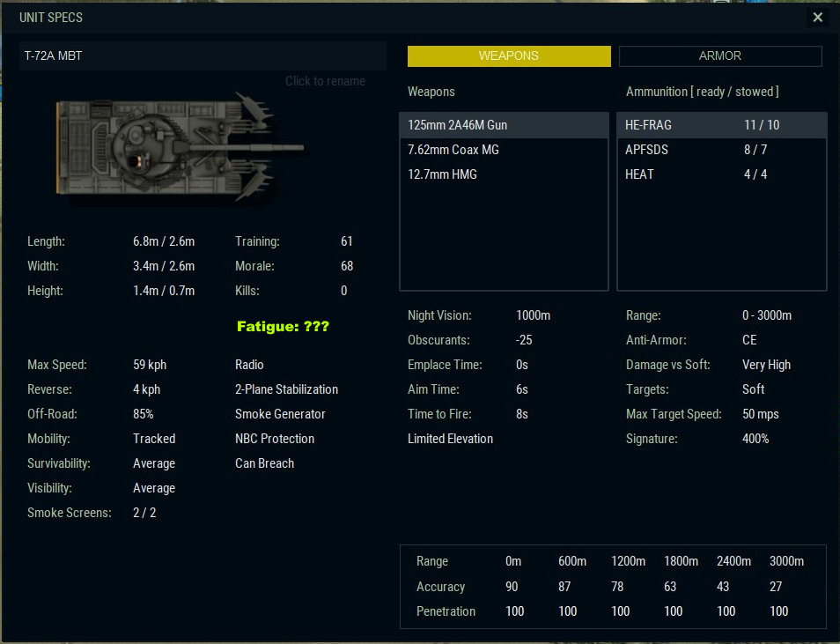
Task: Click the Height value 1.4m / 0.7m
Action: [x=164, y=291]
